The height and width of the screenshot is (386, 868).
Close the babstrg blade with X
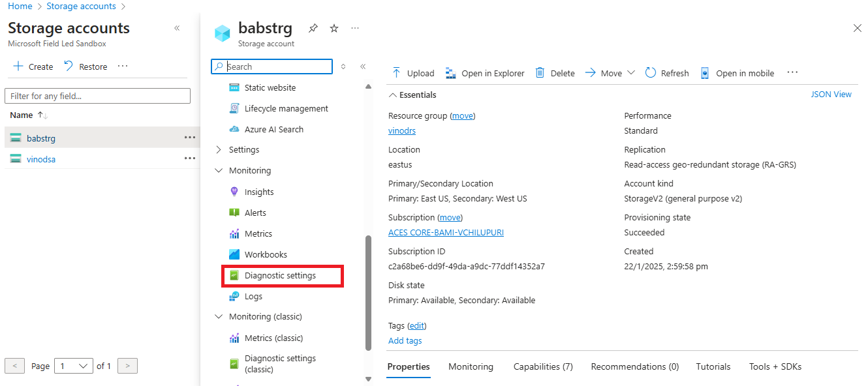click(x=858, y=28)
